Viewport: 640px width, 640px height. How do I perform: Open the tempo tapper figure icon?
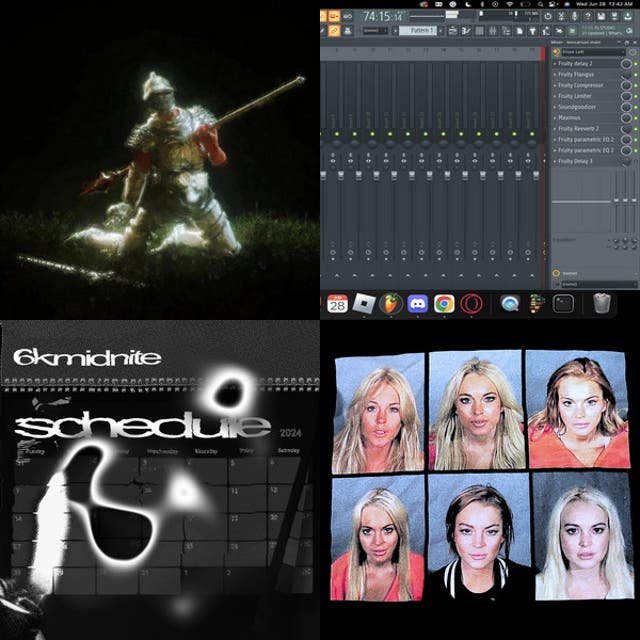(x=546, y=31)
